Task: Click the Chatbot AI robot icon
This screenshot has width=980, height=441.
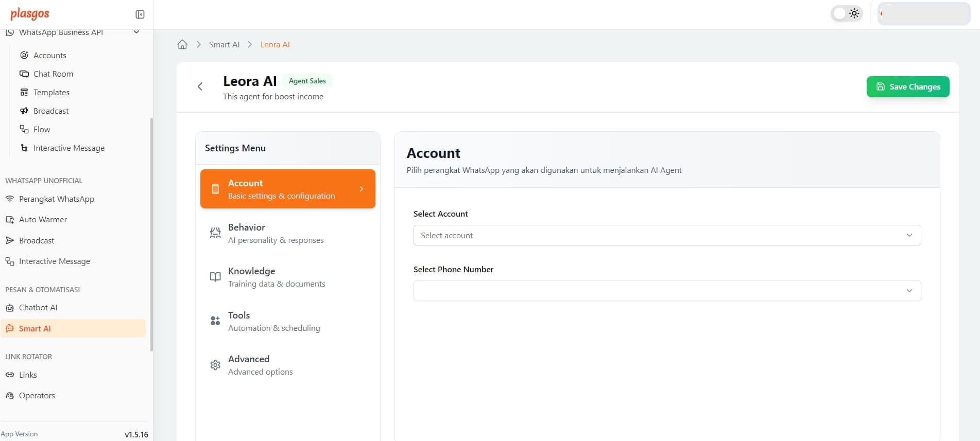Action: [x=10, y=308]
